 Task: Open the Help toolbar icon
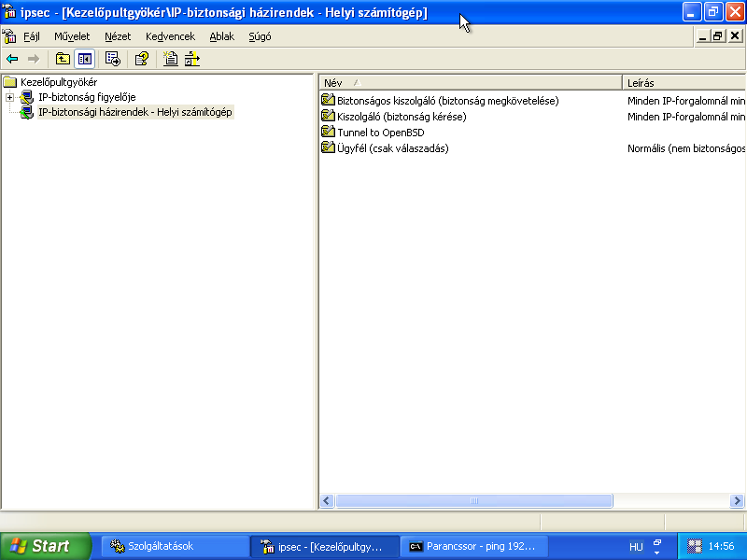(x=142, y=59)
